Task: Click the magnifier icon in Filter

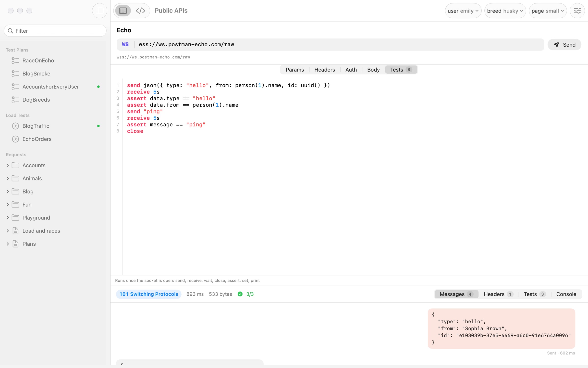Action: (11, 31)
